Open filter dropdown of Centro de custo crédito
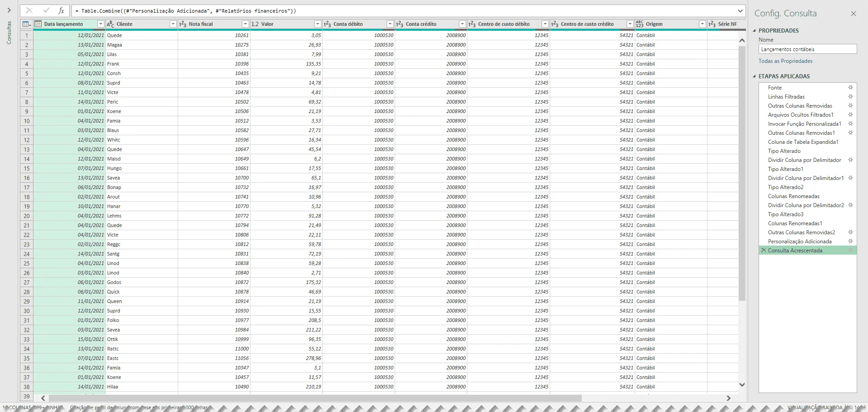Screen dimensions: 868x412 [x=630, y=24]
